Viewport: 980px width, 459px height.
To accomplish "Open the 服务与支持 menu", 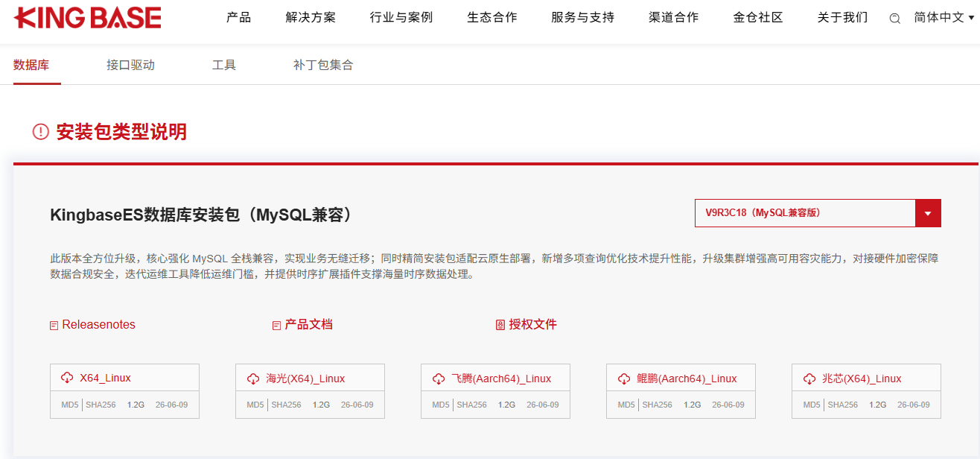I will point(583,17).
